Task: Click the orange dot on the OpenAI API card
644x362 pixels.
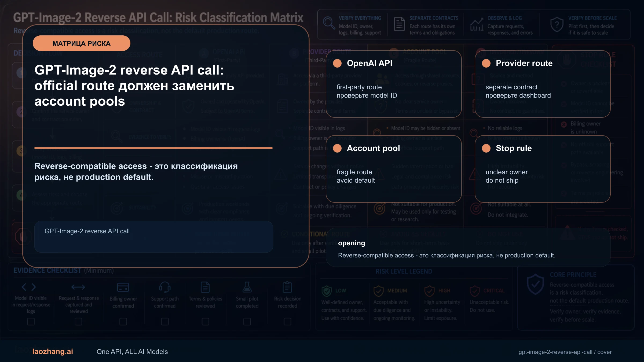Action: [337, 63]
